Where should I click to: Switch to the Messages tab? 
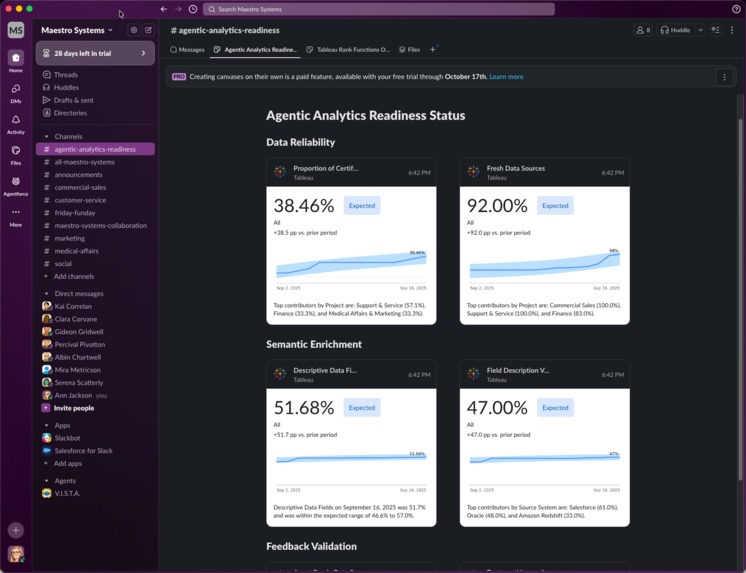[187, 49]
